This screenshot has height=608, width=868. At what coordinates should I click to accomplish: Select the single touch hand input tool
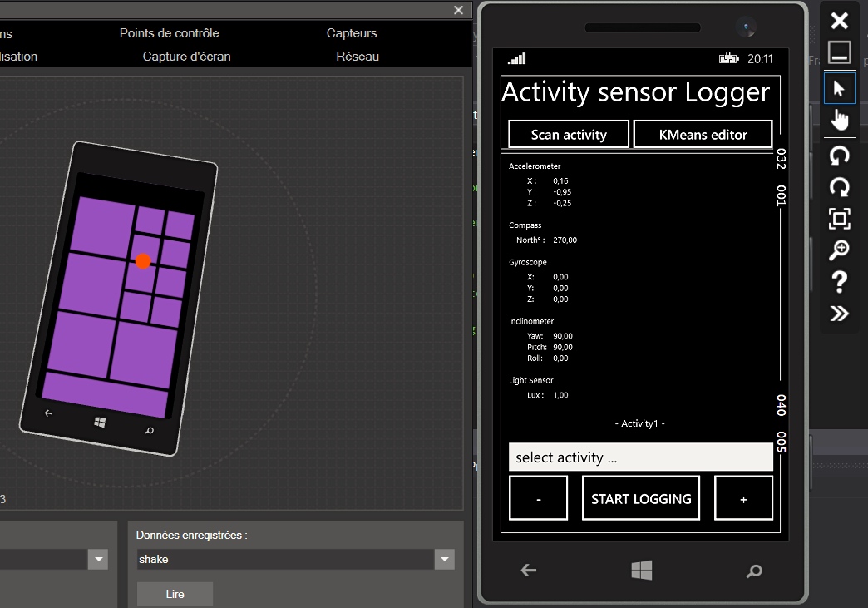click(839, 120)
